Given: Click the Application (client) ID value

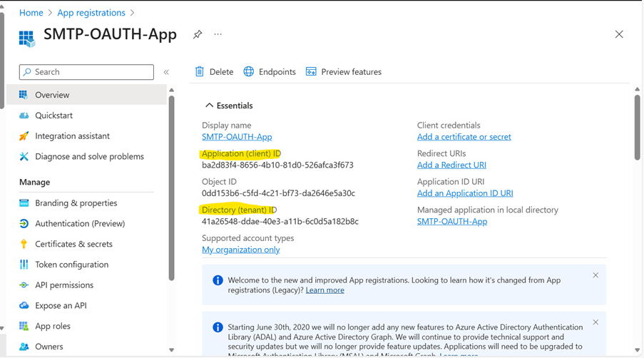Looking at the screenshot, I should click(x=277, y=165).
